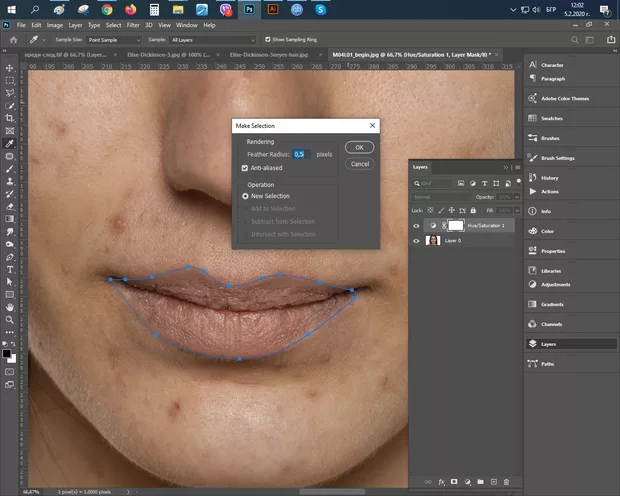Screen dimensions: 620x496
Task: Click the Feather Radius input field
Action: (299, 155)
